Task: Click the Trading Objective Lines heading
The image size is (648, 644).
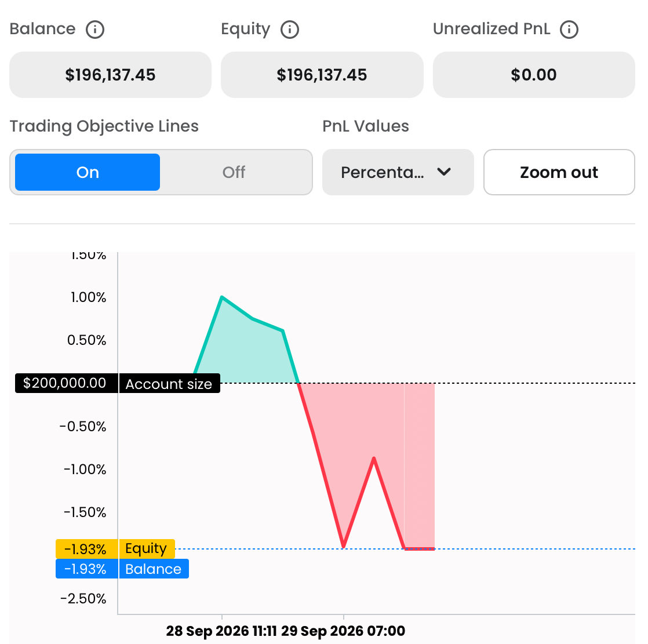Action: [x=104, y=126]
